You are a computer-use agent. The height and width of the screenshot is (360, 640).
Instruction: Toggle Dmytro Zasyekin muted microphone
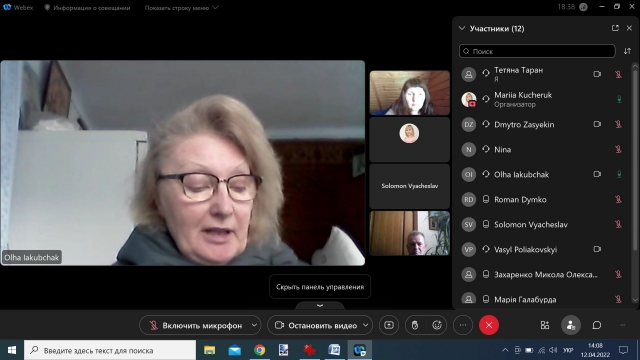pyautogui.click(x=618, y=124)
